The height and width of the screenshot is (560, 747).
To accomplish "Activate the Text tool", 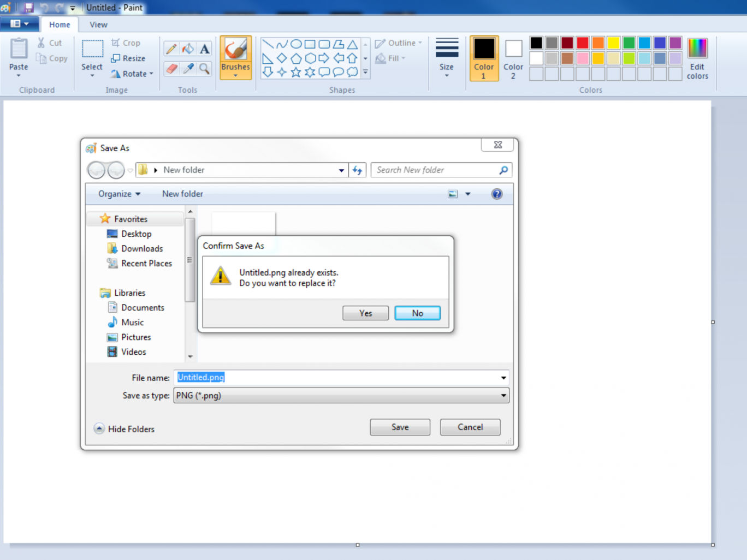I will coord(204,49).
